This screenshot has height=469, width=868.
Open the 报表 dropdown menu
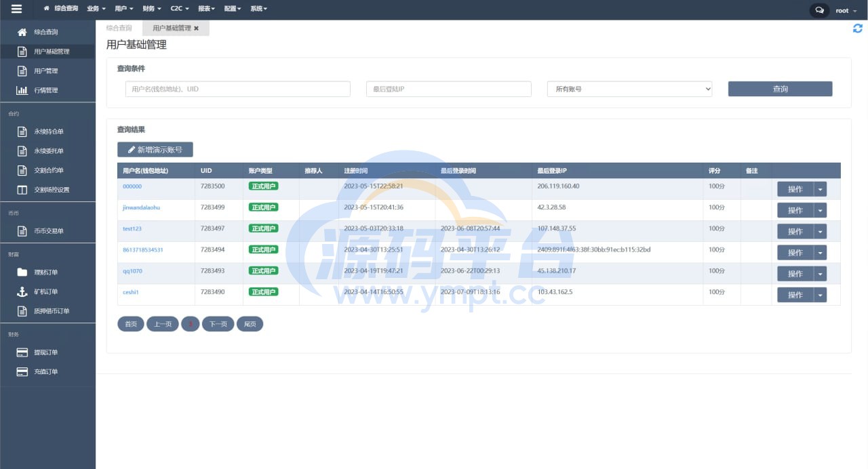tap(206, 9)
